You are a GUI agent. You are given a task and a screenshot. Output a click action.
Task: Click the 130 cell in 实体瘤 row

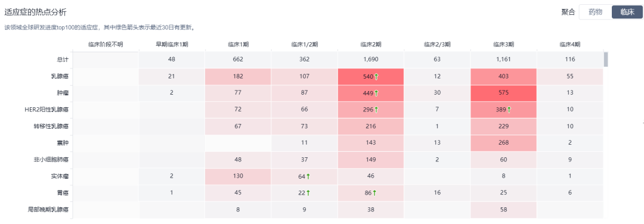click(x=238, y=176)
